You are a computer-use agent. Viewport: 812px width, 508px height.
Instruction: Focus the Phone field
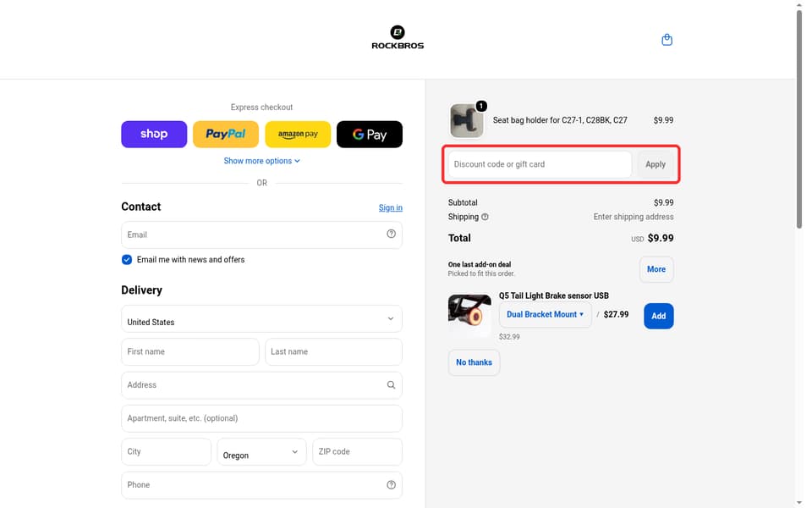pos(261,485)
